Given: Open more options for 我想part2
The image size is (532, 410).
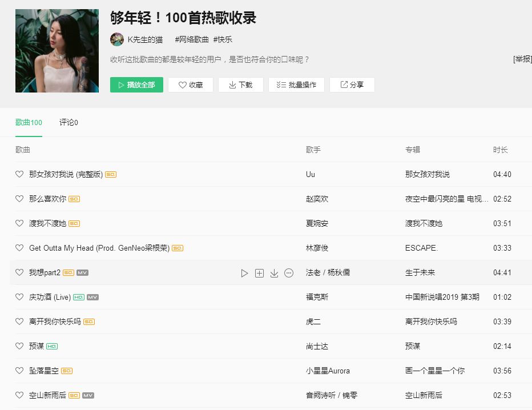Looking at the screenshot, I should [289, 273].
